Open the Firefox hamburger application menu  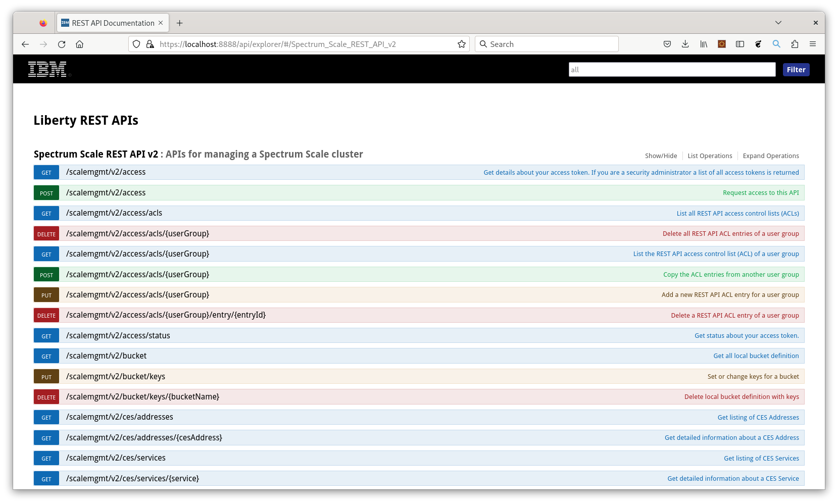pos(813,44)
